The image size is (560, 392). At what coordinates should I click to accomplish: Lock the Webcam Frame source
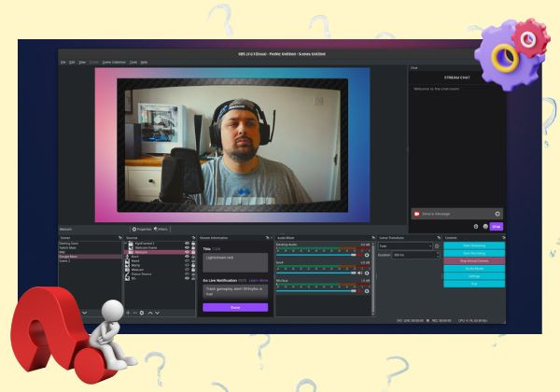click(x=193, y=247)
